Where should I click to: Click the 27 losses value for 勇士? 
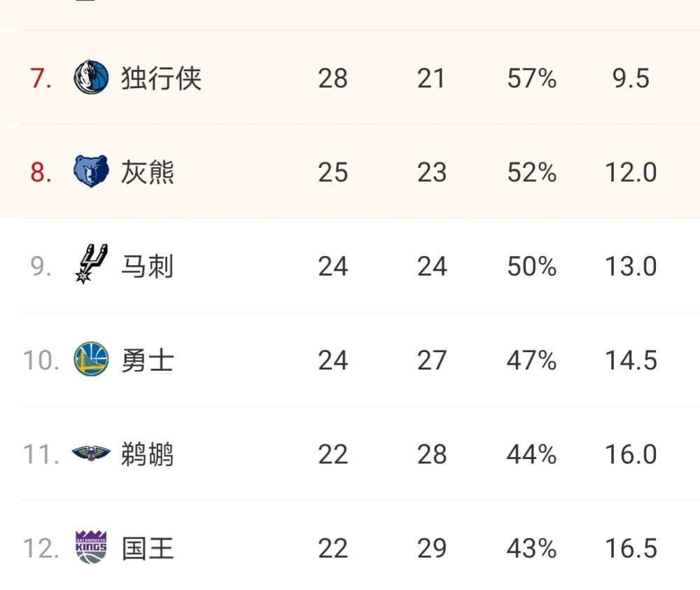(432, 360)
